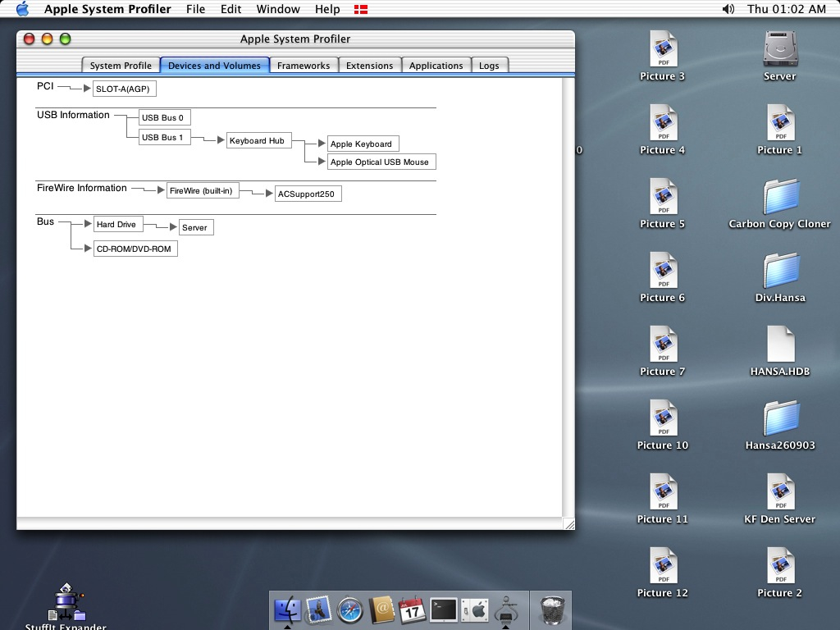Viewport: 840px width, 630px height.
Task: Select the Server hard drive icon
Action: pyautogui.click(x=781, y=48)
